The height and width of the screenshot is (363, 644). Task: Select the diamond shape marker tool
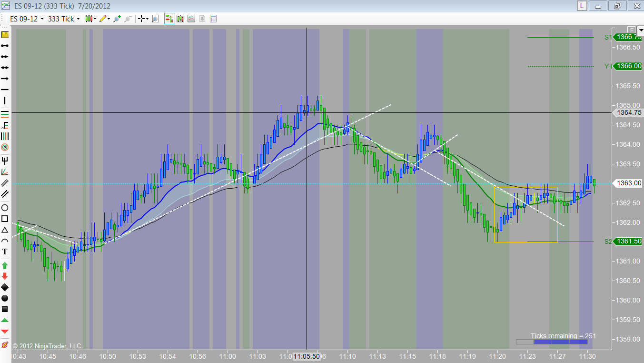point(5,287)
